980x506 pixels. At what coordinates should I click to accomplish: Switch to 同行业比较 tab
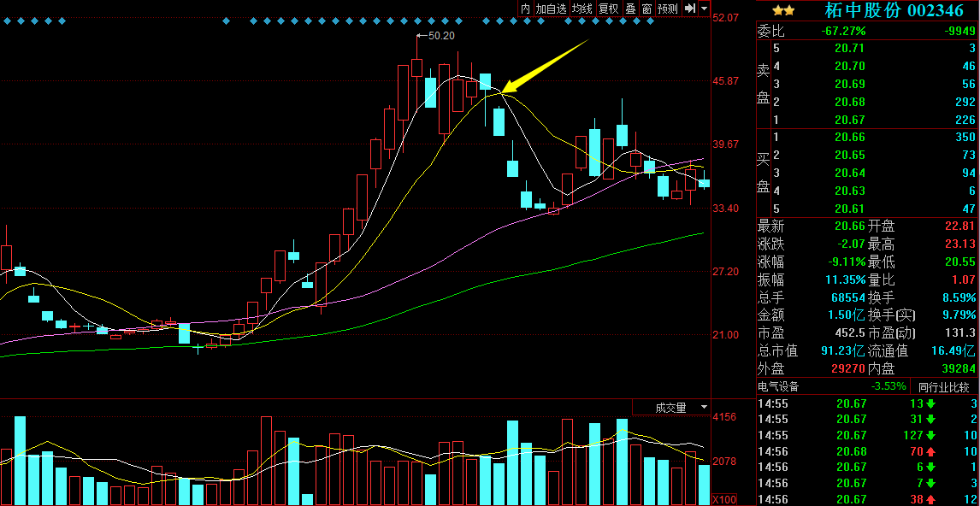click(x=944, y=386)
